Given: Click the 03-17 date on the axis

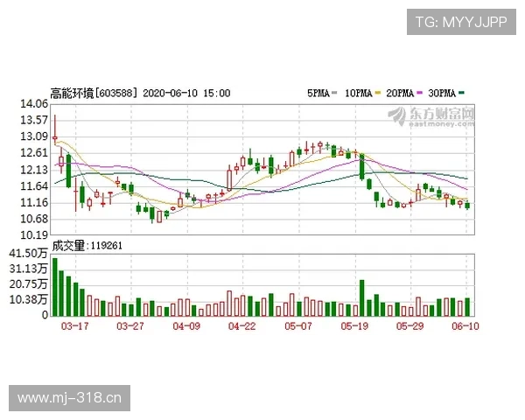Looking at the screenshot, I should pos(75,325).
